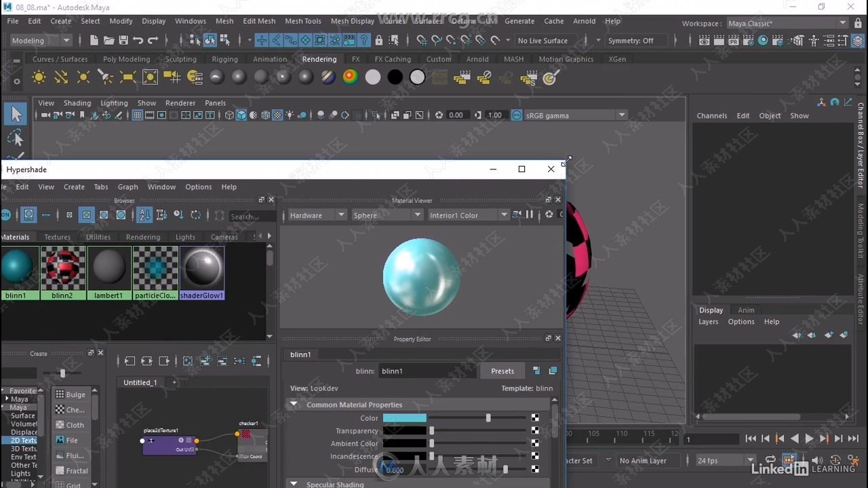
Task: Open the Interior1 Color environment dropdown
Action: coord(468,215)
